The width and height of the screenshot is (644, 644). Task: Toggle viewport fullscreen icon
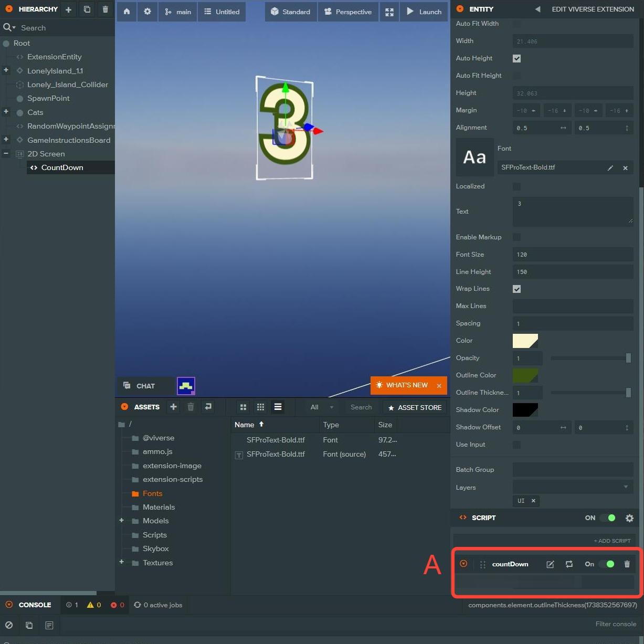tap(389, 12)
